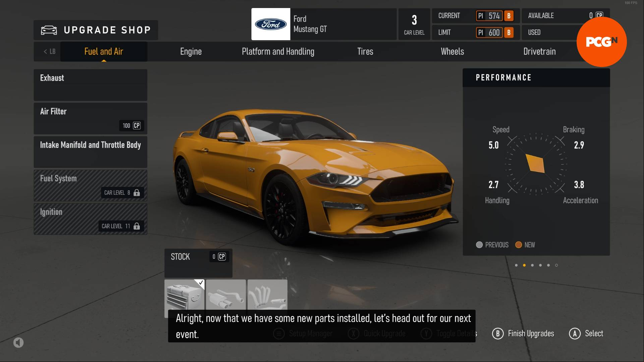Click the NEW legend orange dot
This screenshot has height=362, width=644.
(x=519, y=245)
